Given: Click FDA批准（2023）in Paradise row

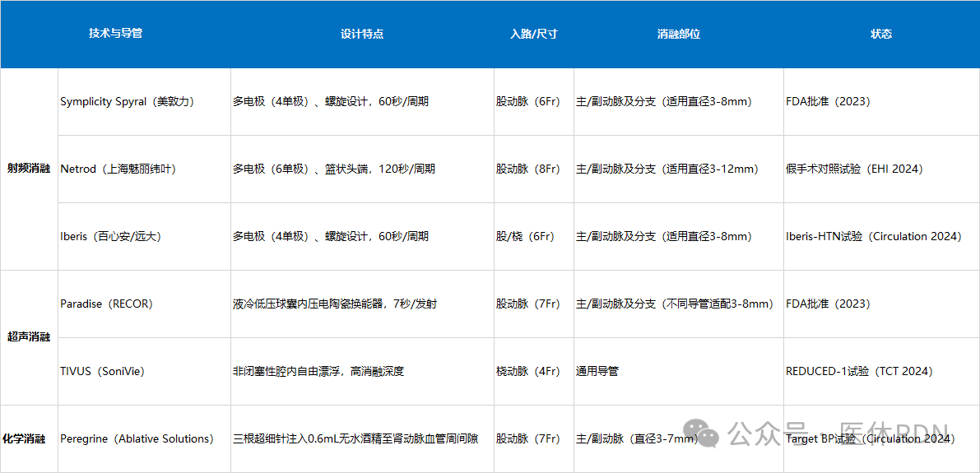Looking at the screenshot, I should click(881, 304).
